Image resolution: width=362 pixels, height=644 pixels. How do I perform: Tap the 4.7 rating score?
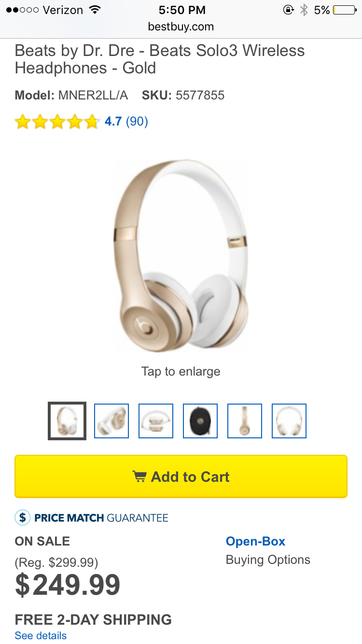click(113, 121)
